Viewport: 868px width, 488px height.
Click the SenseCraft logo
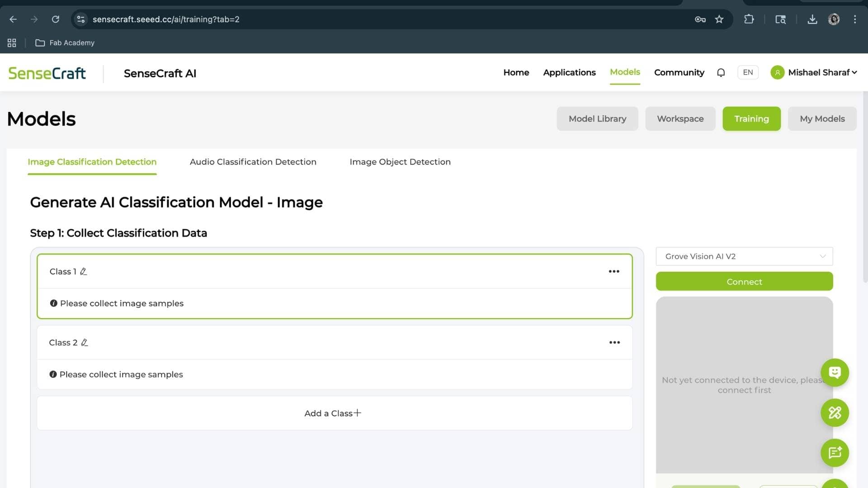[47, 73]
